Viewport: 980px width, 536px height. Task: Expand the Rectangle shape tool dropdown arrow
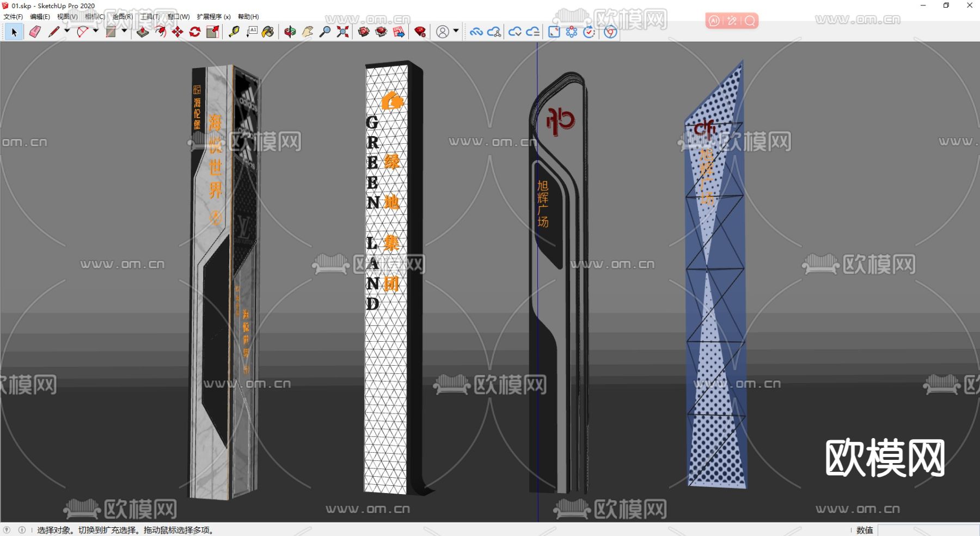(x=124, y=31)
